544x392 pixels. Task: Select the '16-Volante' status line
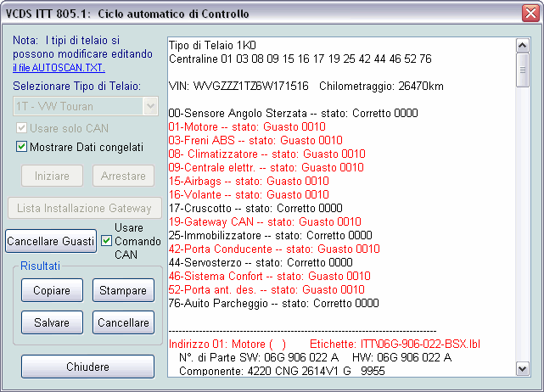249,194
